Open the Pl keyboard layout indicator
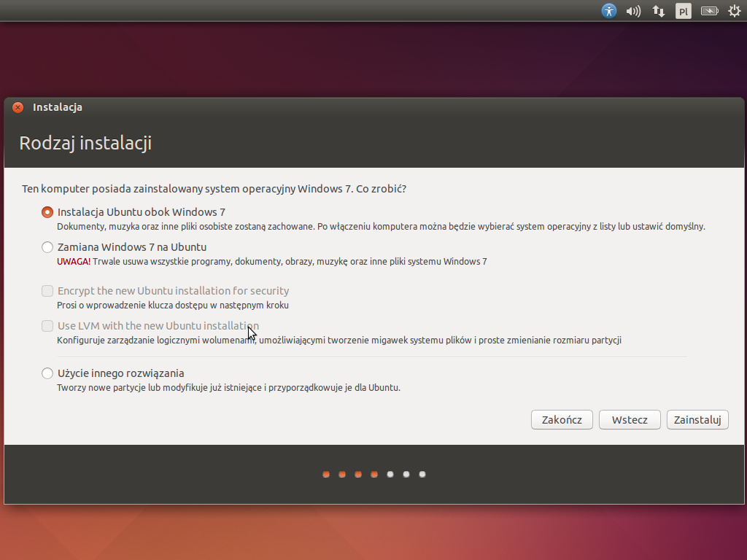747x560 pixels. (683, 11)
